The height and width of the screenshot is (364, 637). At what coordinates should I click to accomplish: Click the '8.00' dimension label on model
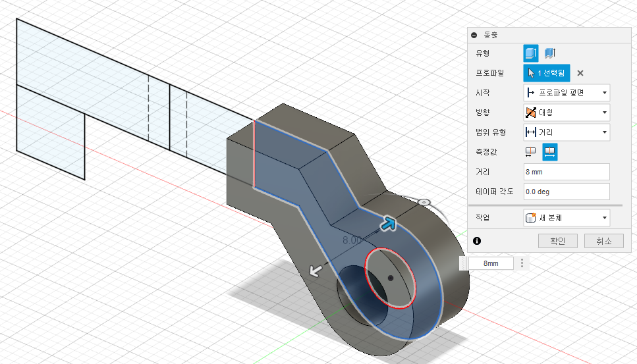click(352, 240)
